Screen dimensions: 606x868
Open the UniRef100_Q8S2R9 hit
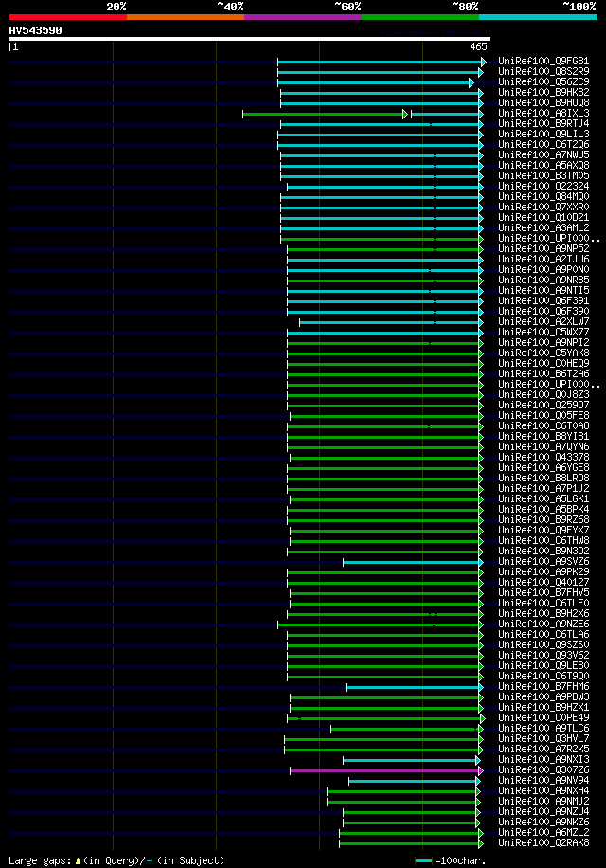(x=544, y=71)
